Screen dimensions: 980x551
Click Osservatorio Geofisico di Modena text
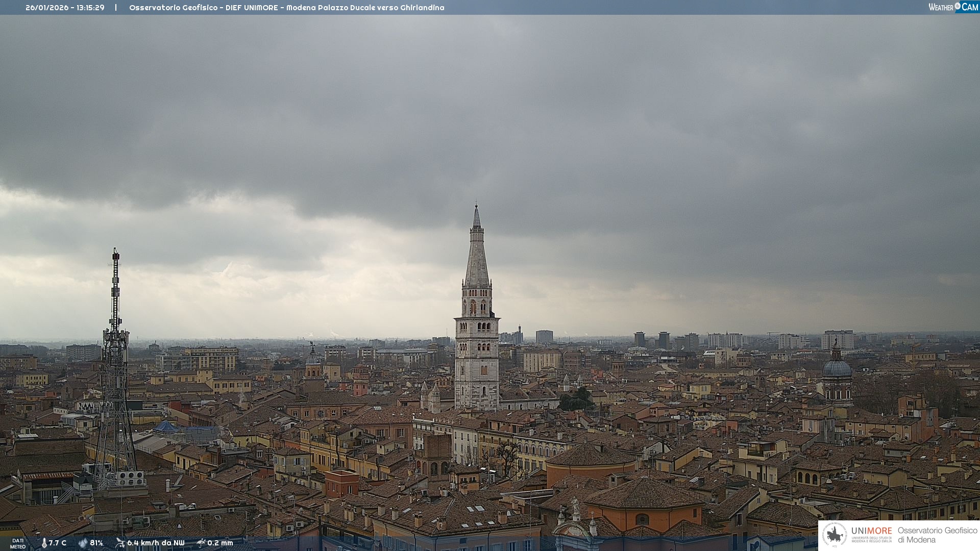click(x=937, y=535)
